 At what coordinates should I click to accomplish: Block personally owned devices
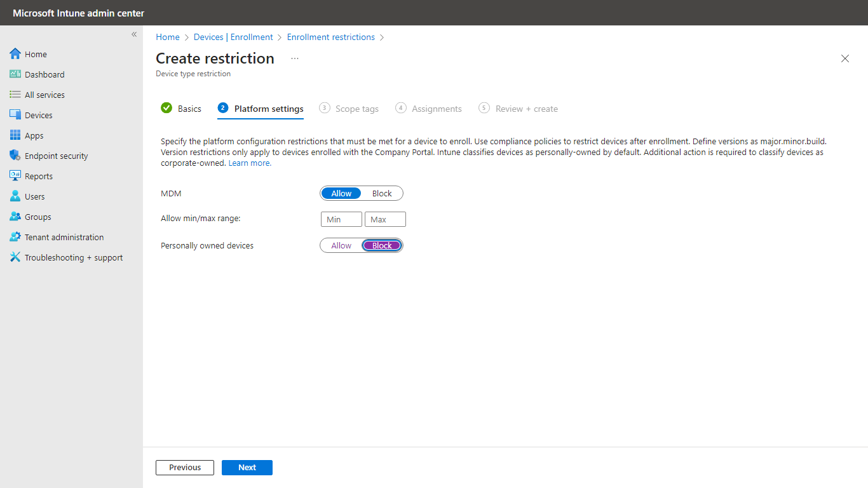[x=382, y=246]
